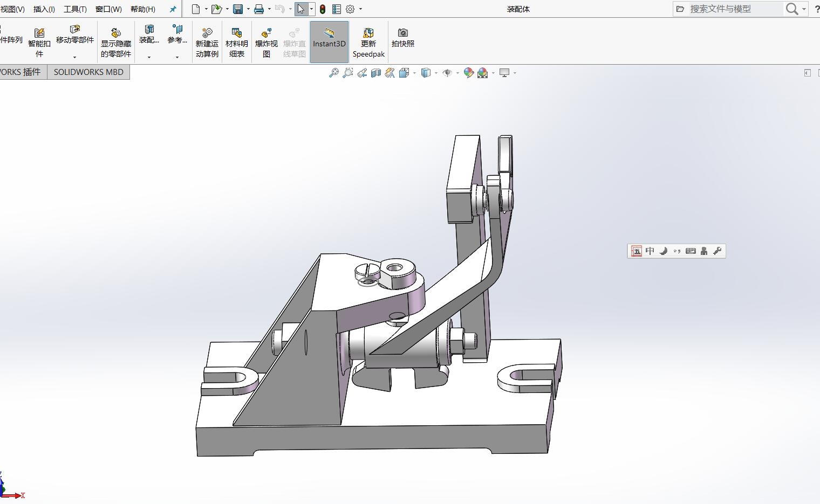Click Dynamic Annotation Views icon
The image size is (820, 504).
[x=390, y=73]
